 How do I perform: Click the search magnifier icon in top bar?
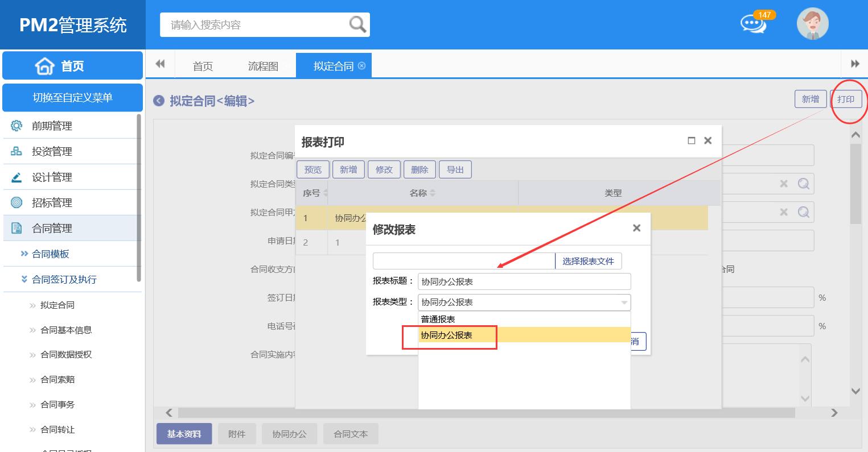357,24
